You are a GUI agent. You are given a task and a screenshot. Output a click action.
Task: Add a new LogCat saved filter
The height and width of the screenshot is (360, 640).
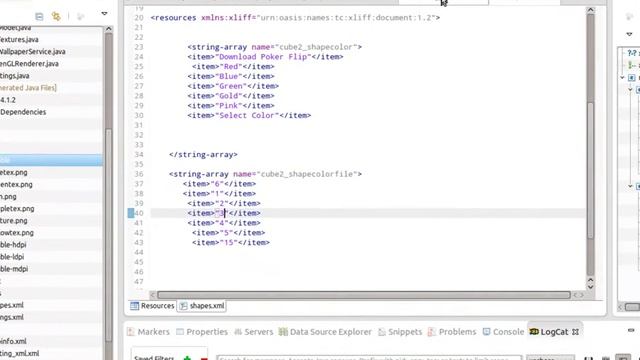187,358
